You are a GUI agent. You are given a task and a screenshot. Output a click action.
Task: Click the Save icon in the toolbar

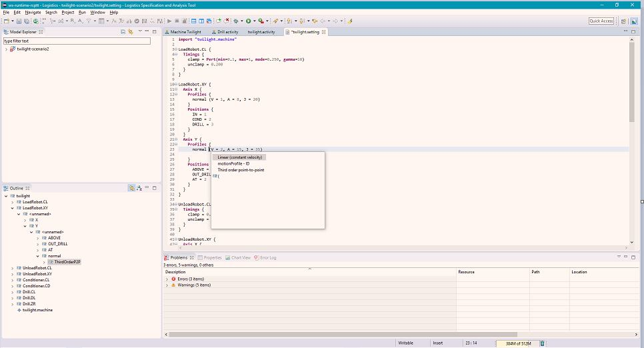pos(19,21)
